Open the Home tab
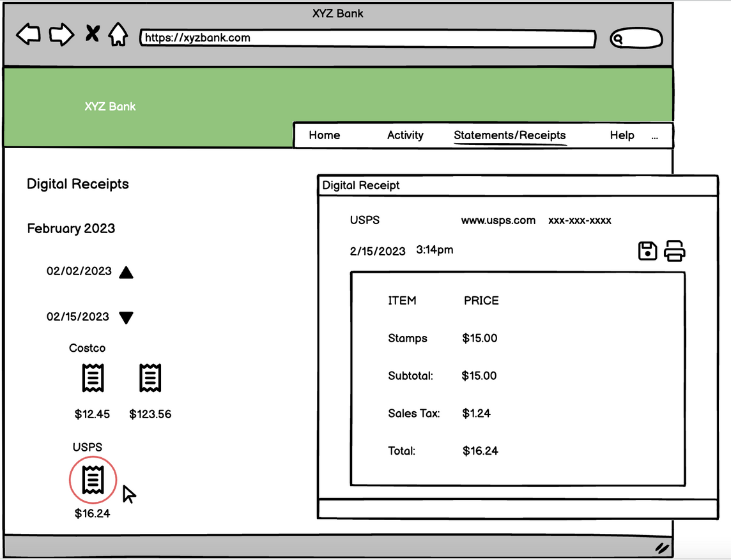 [x=324, y=135]
